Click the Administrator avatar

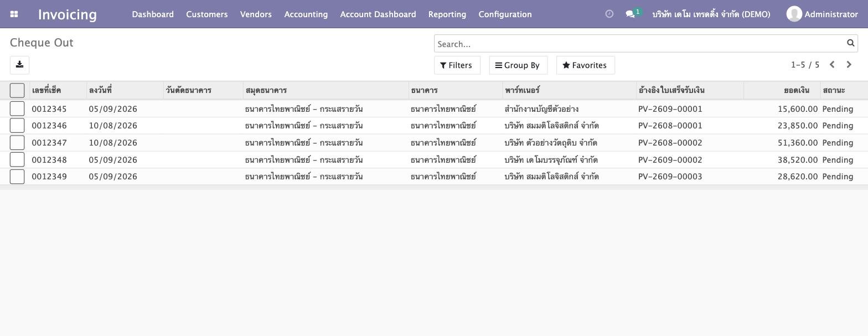(x=794, y=14)
